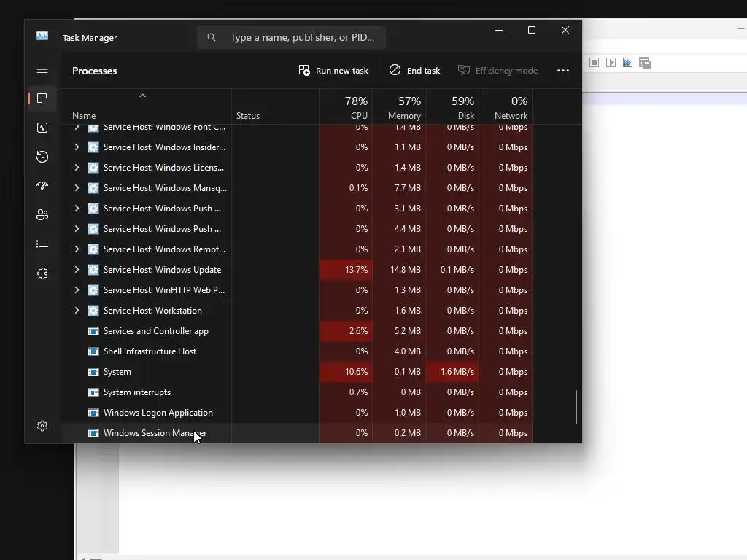This screenshot has width=747, height=560.
Task: Click the System interrupts process icon
Action: click(x=93, y=392)
